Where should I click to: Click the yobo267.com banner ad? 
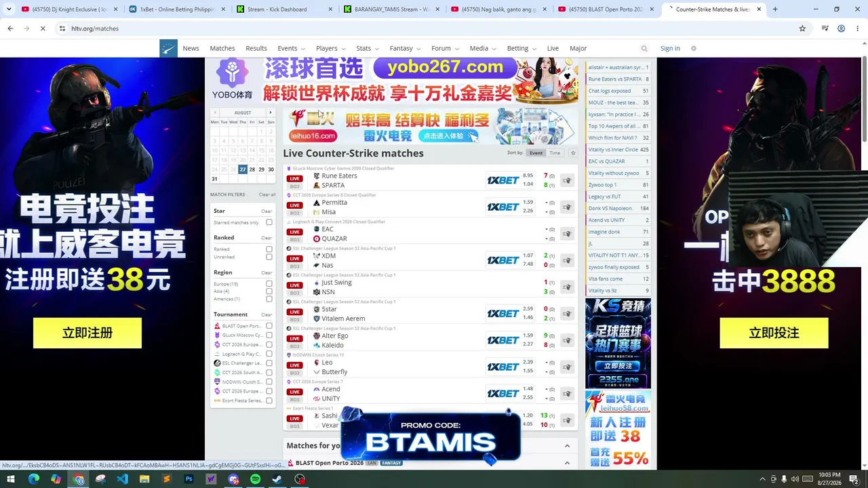(395, 81)
